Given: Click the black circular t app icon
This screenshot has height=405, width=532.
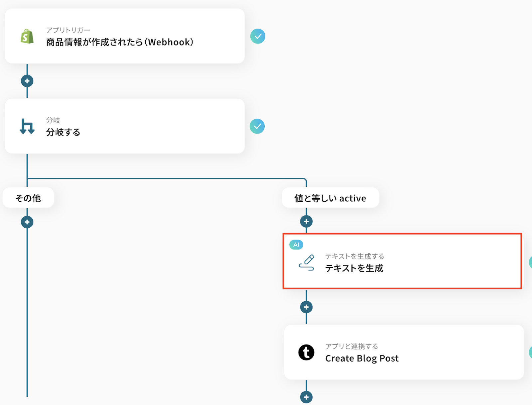Looking at the screenshot, I should [306, 352].
